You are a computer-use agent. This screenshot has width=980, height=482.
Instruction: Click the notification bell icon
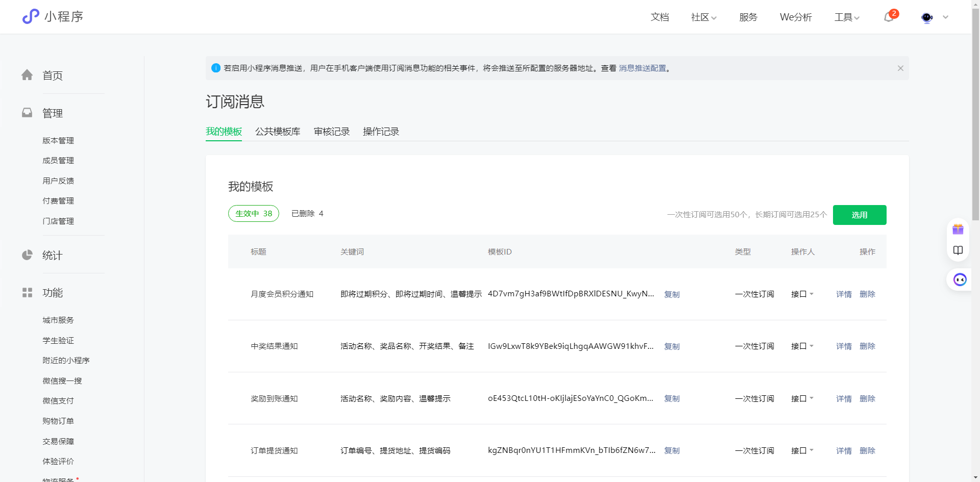coord(889,17)
